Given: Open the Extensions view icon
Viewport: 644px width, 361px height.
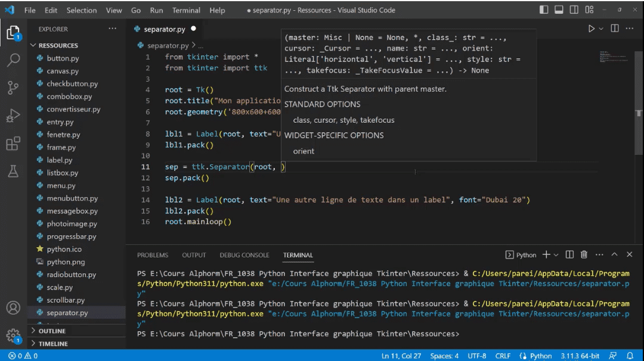Looking at the screenshot, I should (x=13, y=144).
